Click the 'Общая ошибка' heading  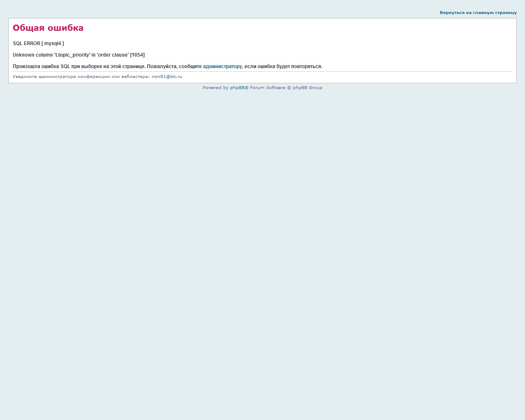pyautogui.click(x=48, y=28)
